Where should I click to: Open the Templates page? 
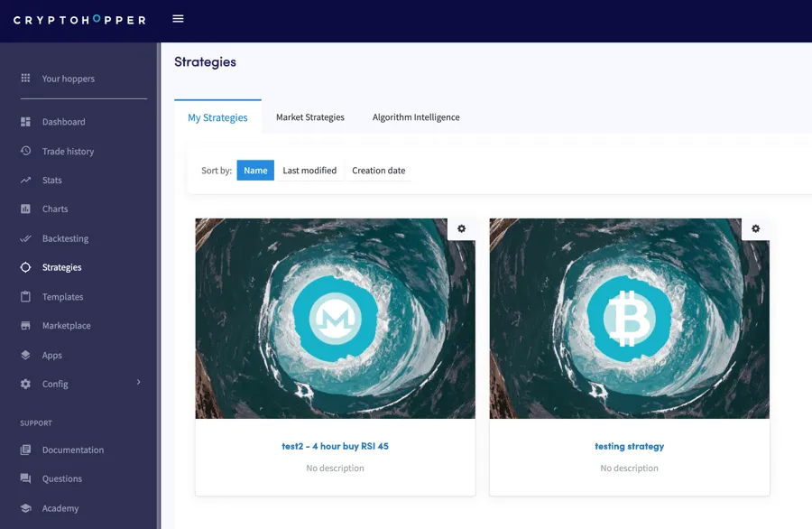(x=62, y=297)
